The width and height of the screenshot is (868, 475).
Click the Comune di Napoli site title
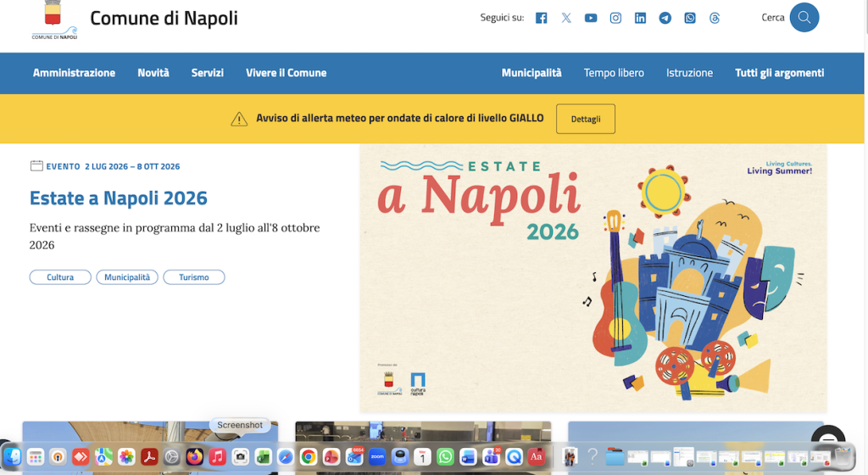pyautogui.click(x=164, y=19)
